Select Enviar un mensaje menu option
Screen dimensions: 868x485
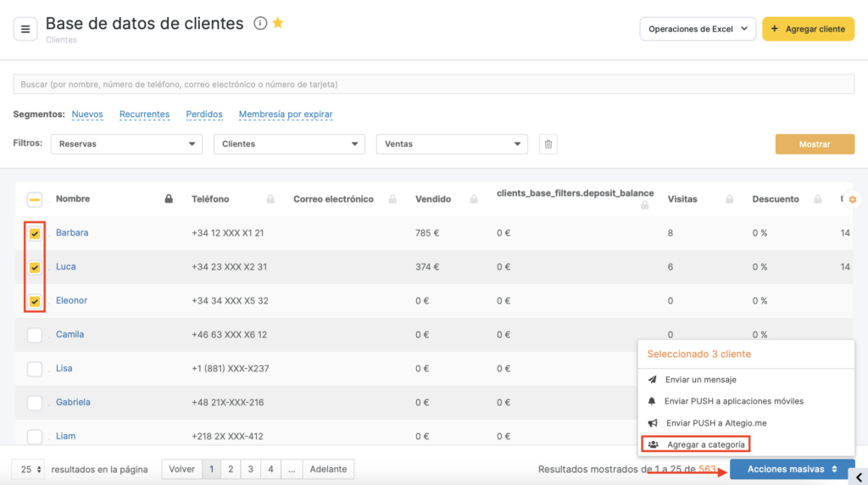pyautogui.click(x=701, y=380)
